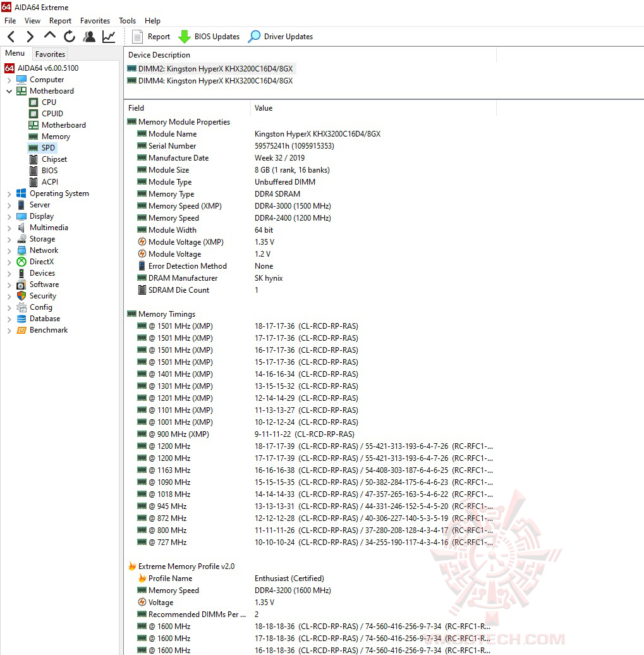Select Module Voltage (XMP) row
The height and width of the screenshot is (655, 644).
click(x=309, y=242)
